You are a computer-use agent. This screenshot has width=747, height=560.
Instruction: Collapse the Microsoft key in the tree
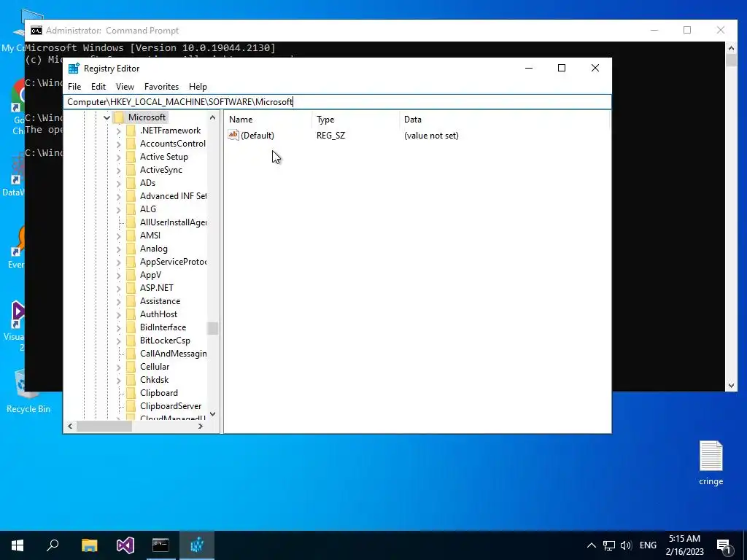click(x=107, y=117)
